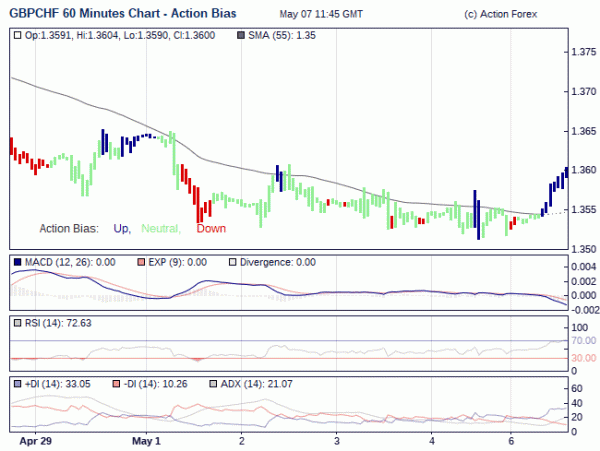The height and width of the screenshot is (451, 600).
Task: Click the +DI (14): 33.05 label
Action: click(x=57, y=384)
